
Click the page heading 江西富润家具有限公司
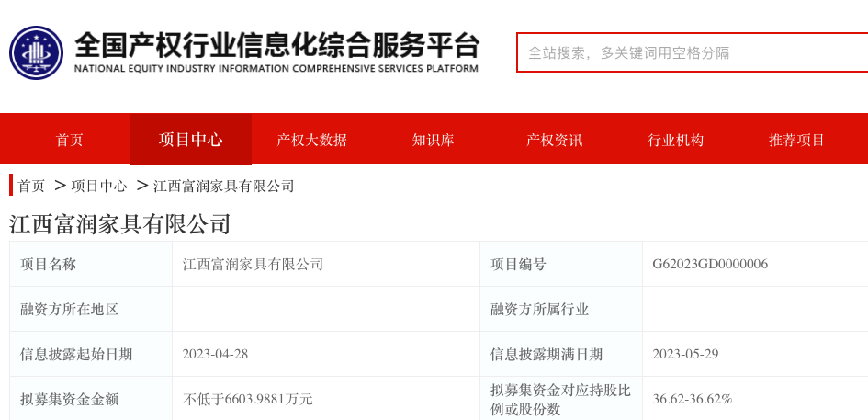coord(119,224)
